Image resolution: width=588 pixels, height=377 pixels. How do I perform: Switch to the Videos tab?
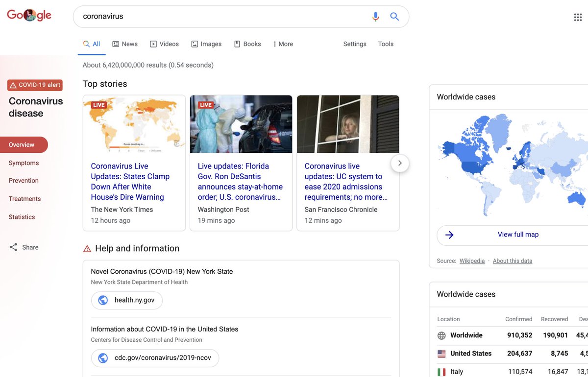pyautogui.click(x=164, y=44)
